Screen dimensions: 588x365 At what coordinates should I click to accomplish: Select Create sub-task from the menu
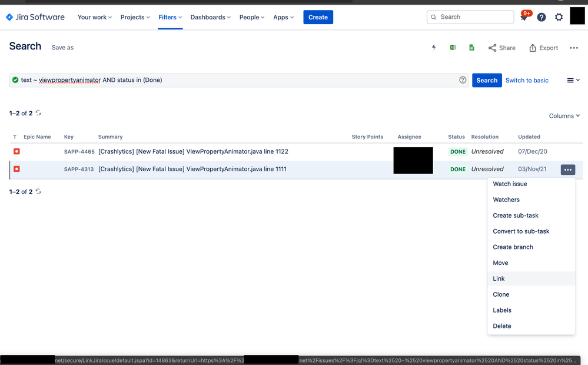point(531,215)
